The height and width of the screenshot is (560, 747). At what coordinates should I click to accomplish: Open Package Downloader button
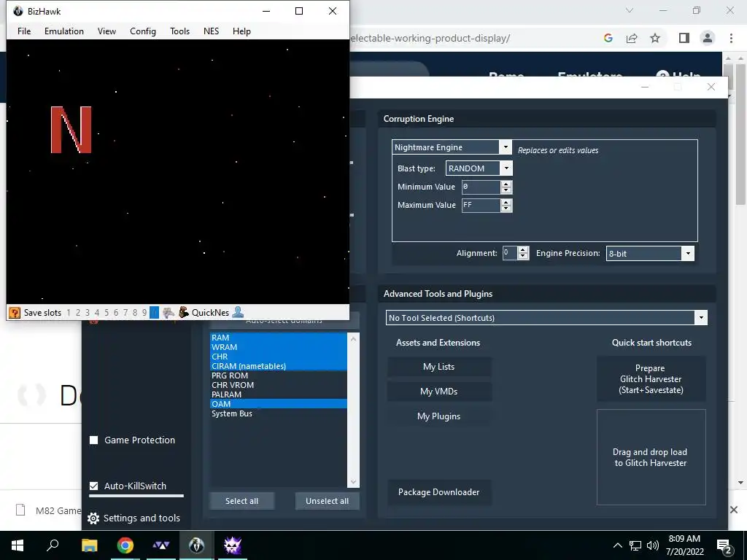pyautogui.click(x=438, y=492)
